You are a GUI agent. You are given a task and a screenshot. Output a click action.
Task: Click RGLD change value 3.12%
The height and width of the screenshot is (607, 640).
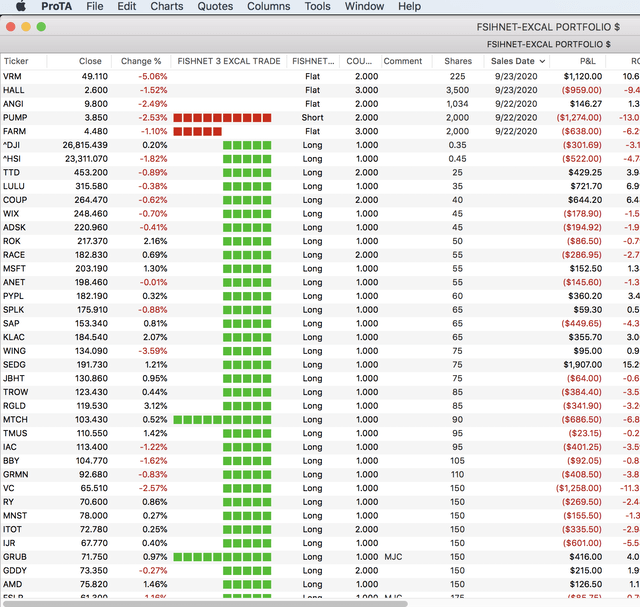156,406
